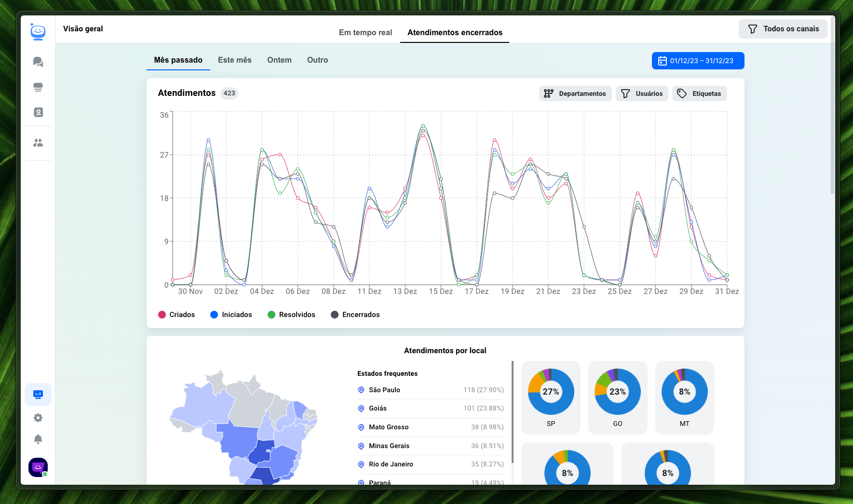The image size is (853, 504).
Task: Switch to the Em tempo real tab
Action: (365, 32)
